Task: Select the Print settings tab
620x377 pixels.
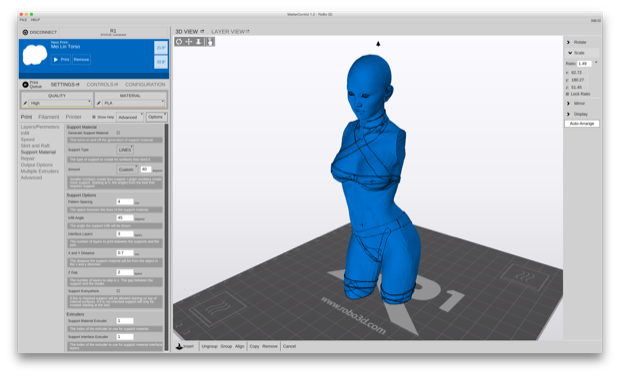Action: point(26,117)
